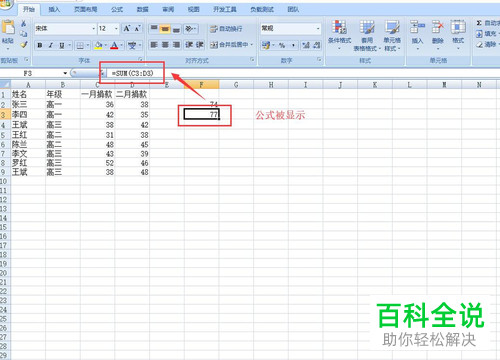500x360 pixels.
Task: Open the number format dropdown (常规)
Action: 318,29
